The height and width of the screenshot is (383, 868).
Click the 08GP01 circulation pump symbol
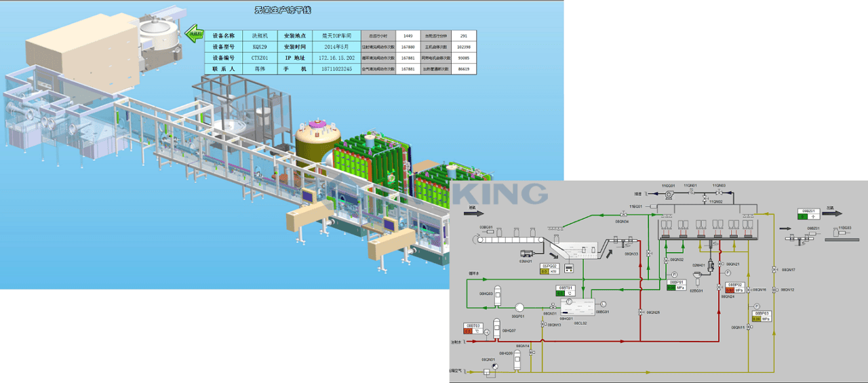tap(519, 307)
